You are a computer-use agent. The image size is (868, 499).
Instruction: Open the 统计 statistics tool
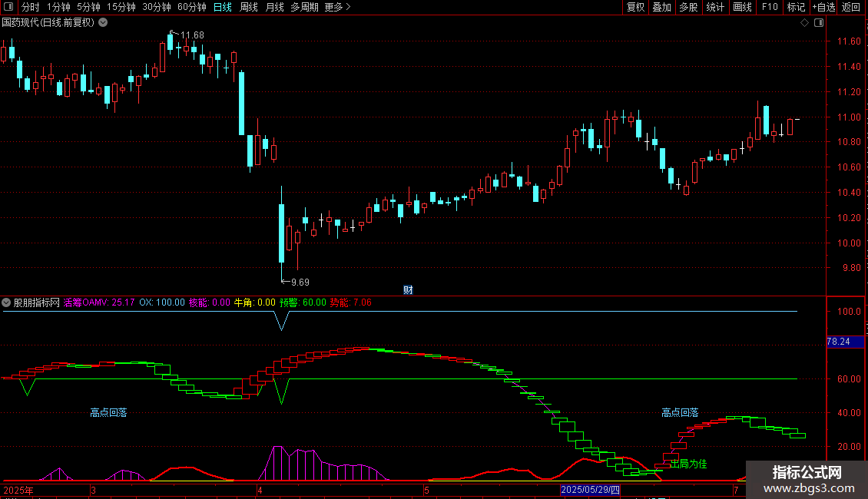[x=715, y=7]
